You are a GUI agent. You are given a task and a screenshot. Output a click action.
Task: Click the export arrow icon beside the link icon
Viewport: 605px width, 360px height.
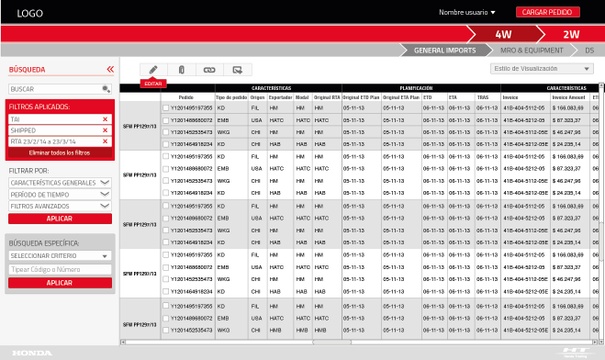pos(237,70)
